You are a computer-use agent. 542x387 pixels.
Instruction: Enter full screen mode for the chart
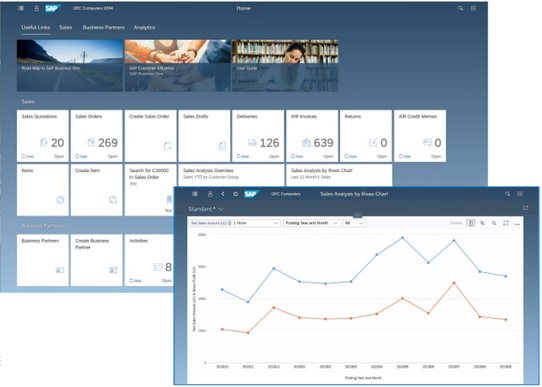506,223
